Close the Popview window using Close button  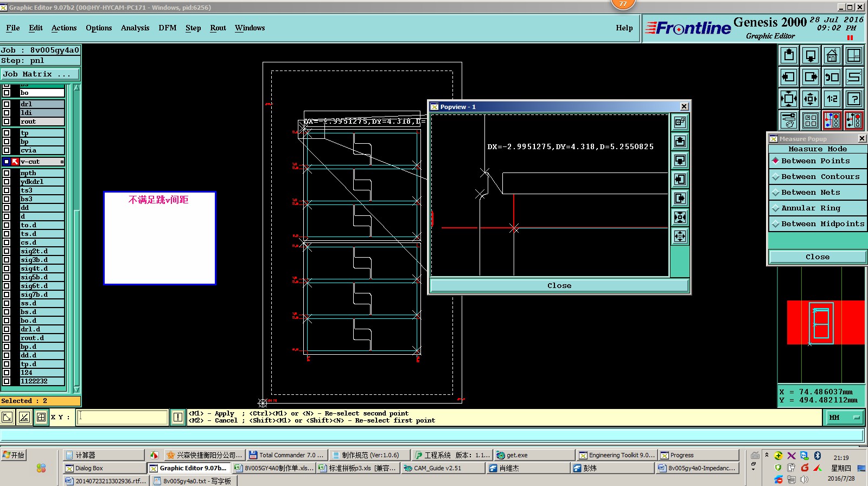coord(559,286)
